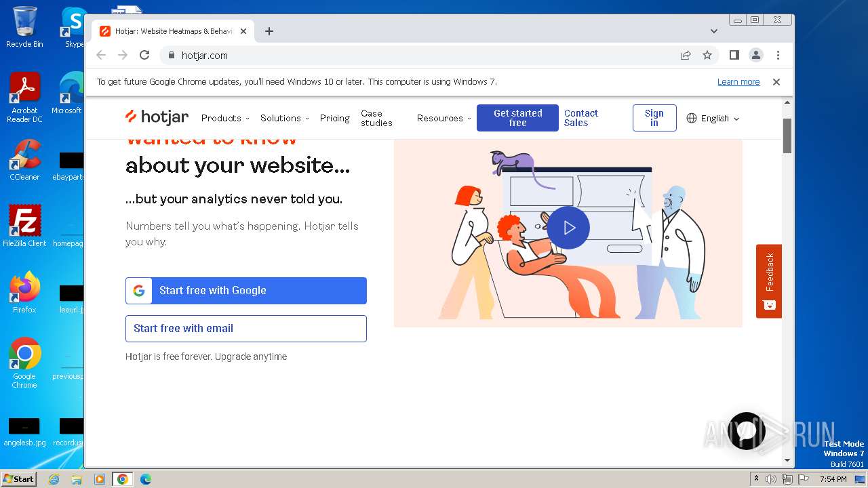
Task: Click the browser forward arrow
Action: click(123, 55)
